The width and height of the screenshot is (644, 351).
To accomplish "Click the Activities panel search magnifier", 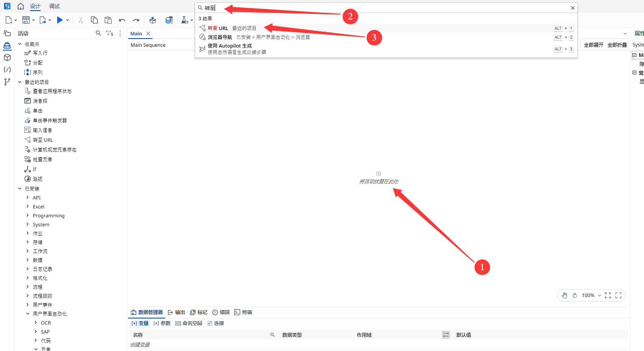I will point(98,33).
